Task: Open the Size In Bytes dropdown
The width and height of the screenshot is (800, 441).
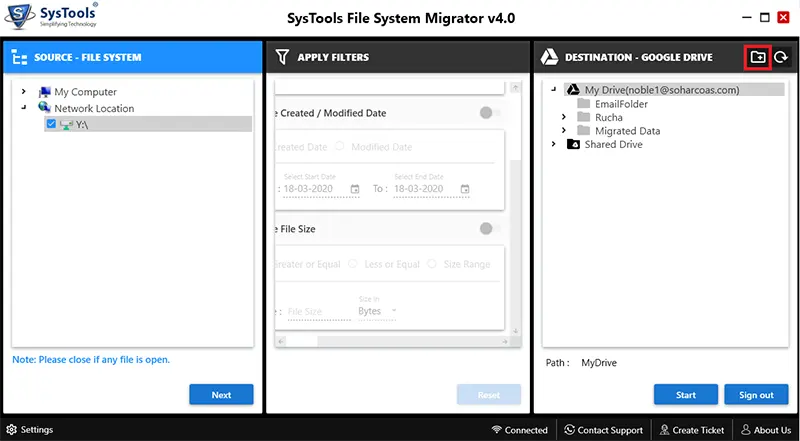Action: tap(377, 311)
